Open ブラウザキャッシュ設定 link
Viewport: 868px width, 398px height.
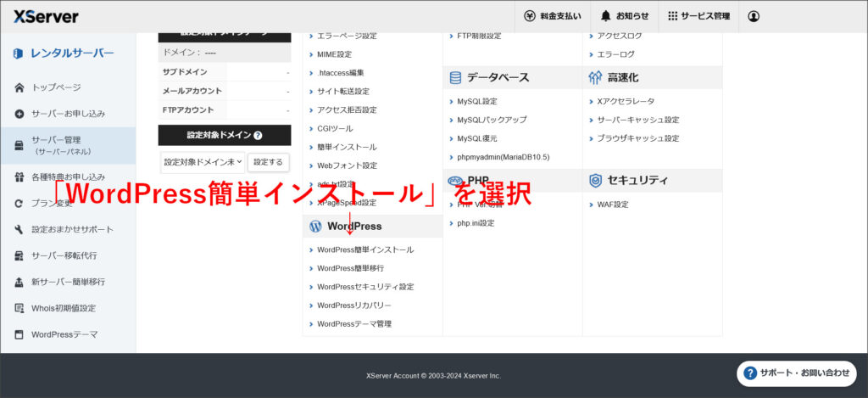coord(637,138)
